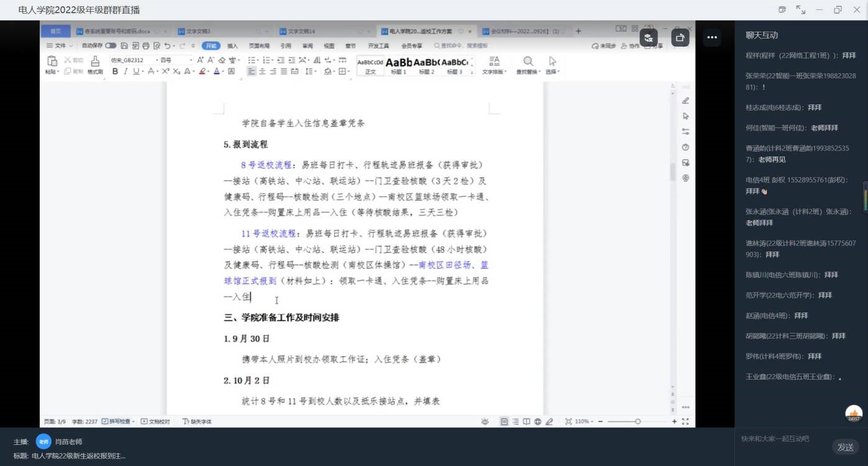Click the subscript X₂ icon
This screenshot has height=466, width=868.
click(x=176, y=71)
